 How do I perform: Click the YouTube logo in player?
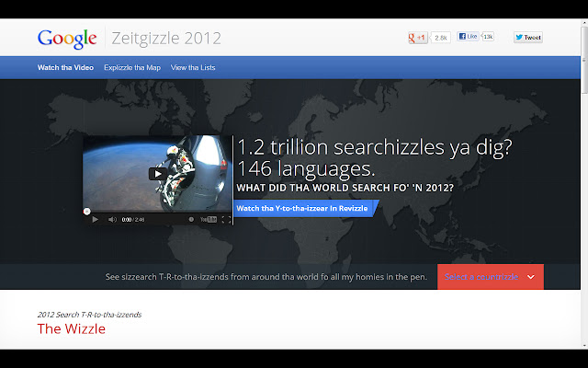[209, 219]
